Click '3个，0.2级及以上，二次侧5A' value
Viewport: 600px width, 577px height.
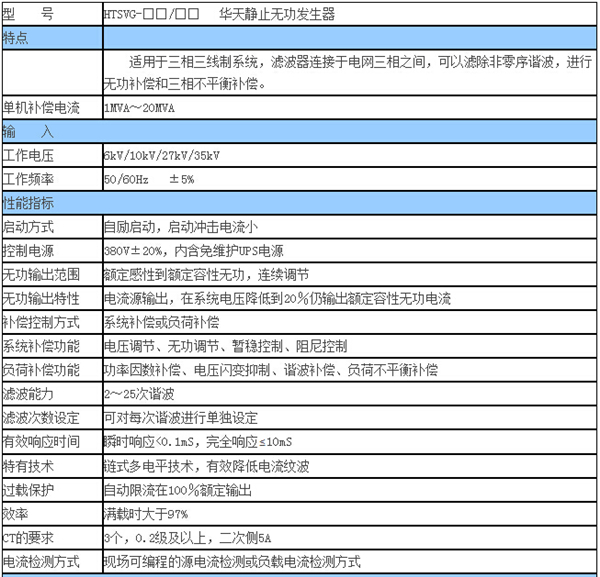188,538
